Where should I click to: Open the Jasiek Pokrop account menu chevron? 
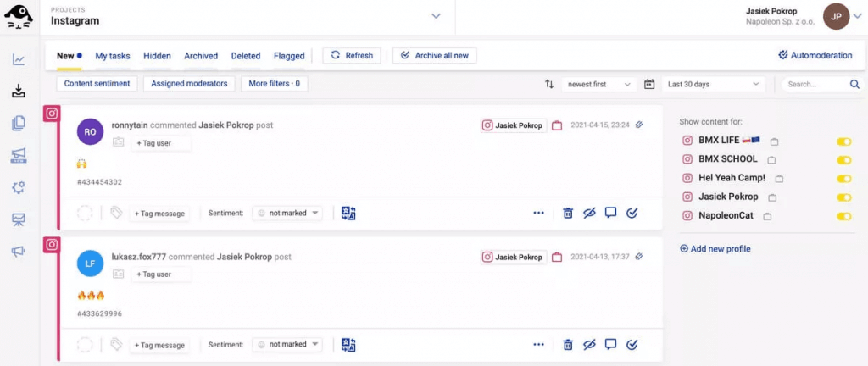click(x=858, y=17)
